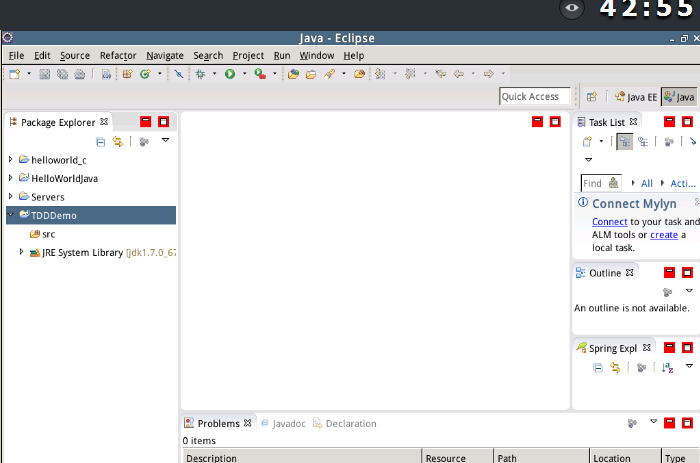Open the Refactor menu
700x463 pixels.
[118, 55]
